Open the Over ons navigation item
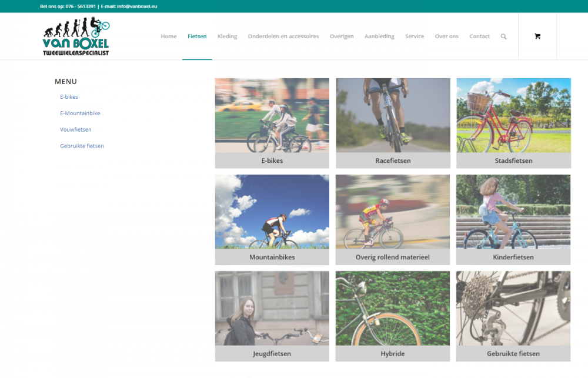 tap(447, 36)
